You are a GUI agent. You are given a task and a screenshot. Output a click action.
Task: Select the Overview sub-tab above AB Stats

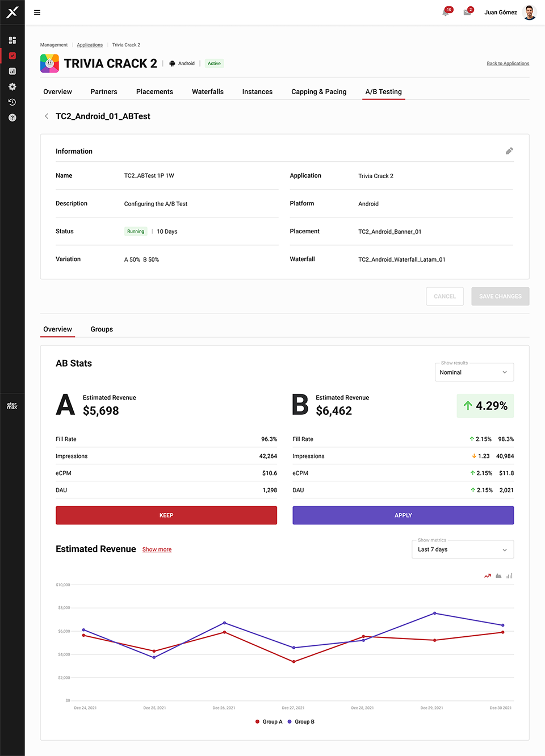tap(57, 329)
